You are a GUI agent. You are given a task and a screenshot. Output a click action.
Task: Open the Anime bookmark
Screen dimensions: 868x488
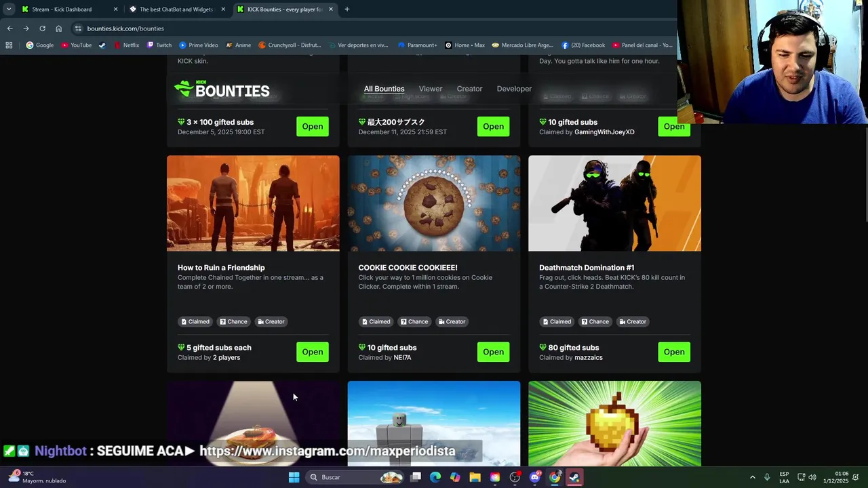pyautogui.click(x=239, y=45)
